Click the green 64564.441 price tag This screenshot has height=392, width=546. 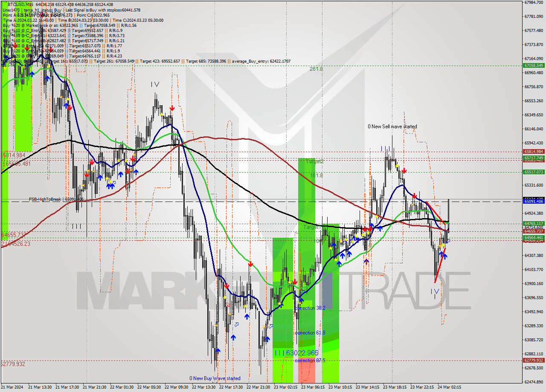point(533,237)
